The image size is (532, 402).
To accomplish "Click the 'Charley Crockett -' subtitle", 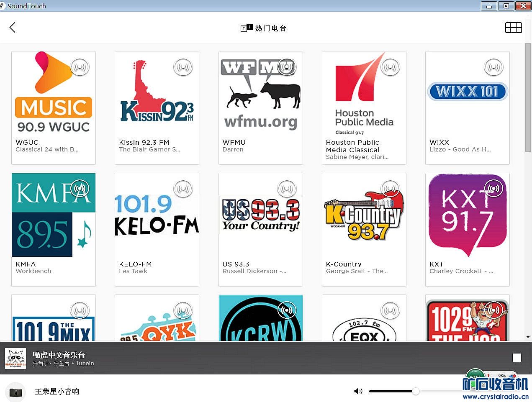I will [461, 271].
